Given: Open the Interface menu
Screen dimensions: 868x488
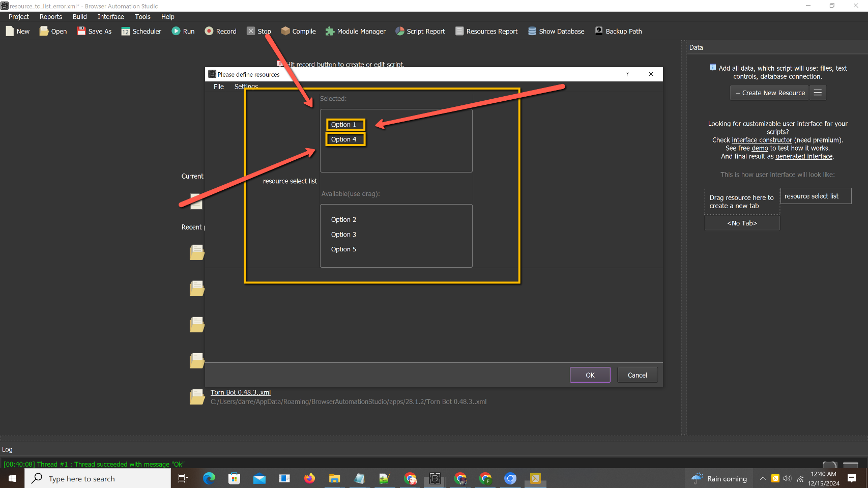Looking at the screenshot, I should [111, 17].
